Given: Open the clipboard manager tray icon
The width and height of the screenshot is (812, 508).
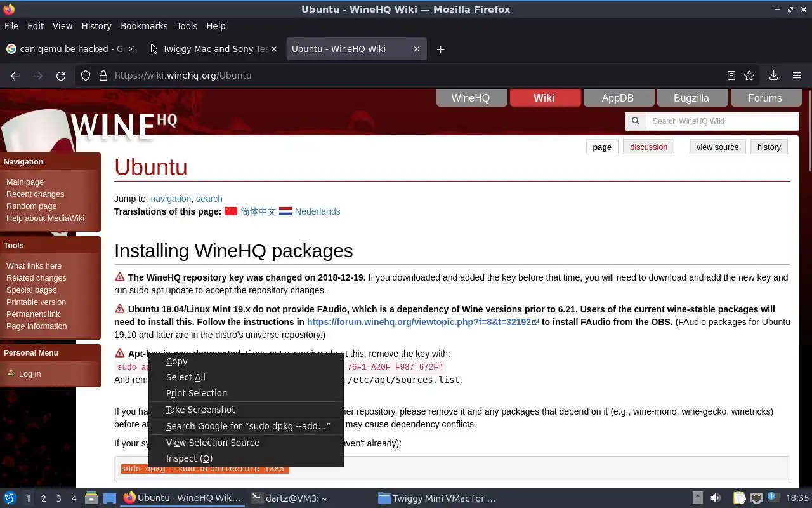Looking at the screenshot, I should click(739, 498).
